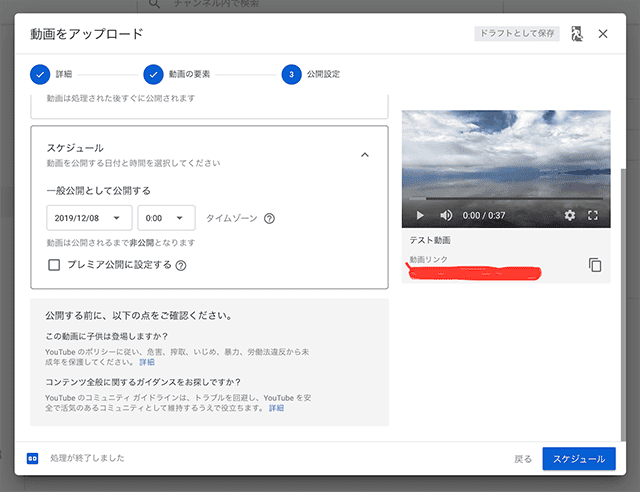Click the 戻る button
The width and height of the screenshot is (640, 492).
[x=523, y=459]
